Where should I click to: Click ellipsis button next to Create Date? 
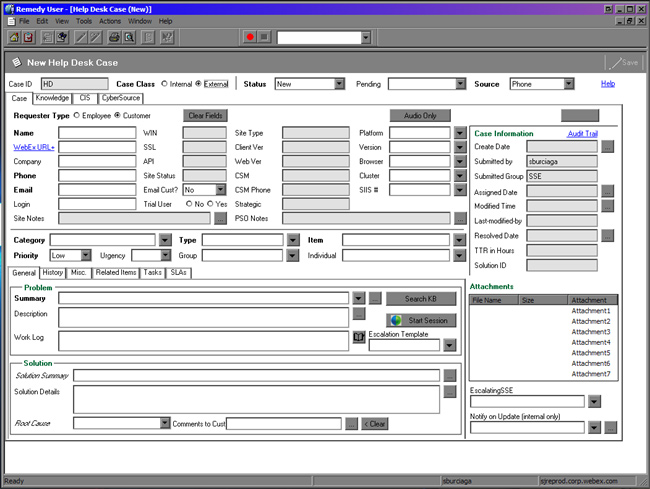coord(607,146)
